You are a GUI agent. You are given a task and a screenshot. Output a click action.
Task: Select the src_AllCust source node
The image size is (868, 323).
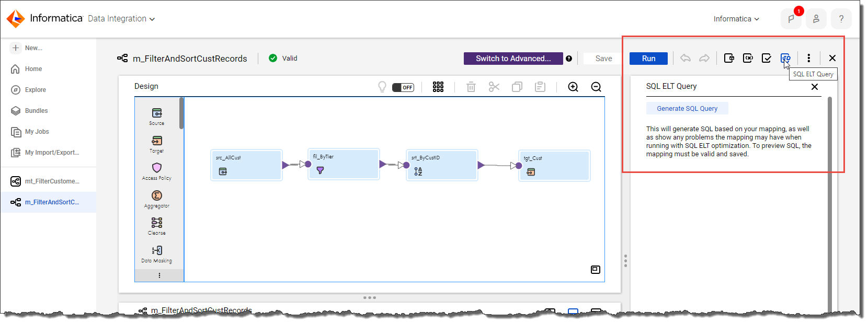[x=246, y=165]
